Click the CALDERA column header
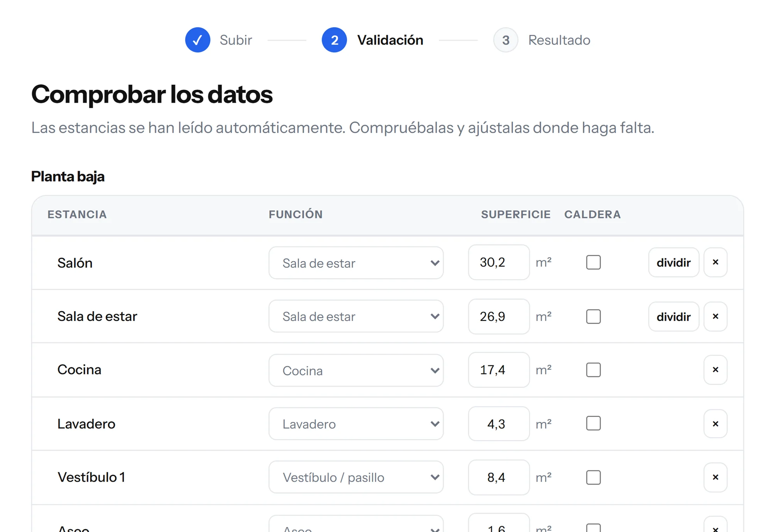Image resolution: width=775 pixels, height=532 pixels. pos(592,214)
